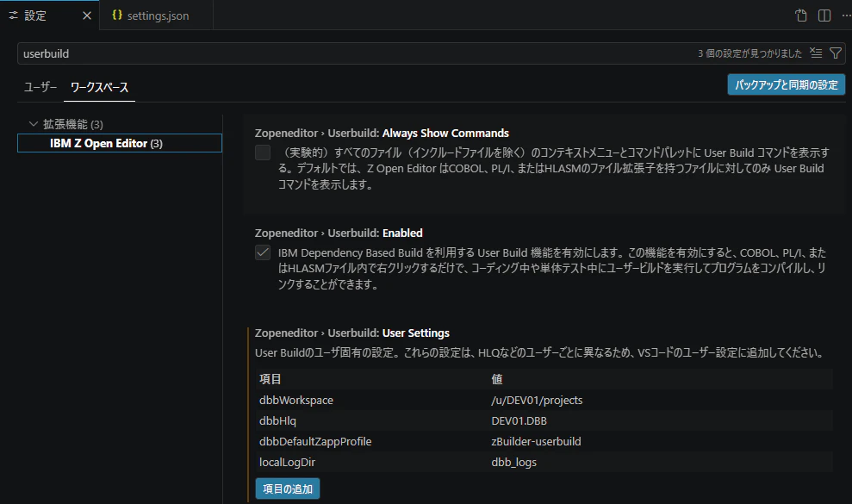Click the braces icon on settings.json tab
The image size is (852, 504).
117,16
